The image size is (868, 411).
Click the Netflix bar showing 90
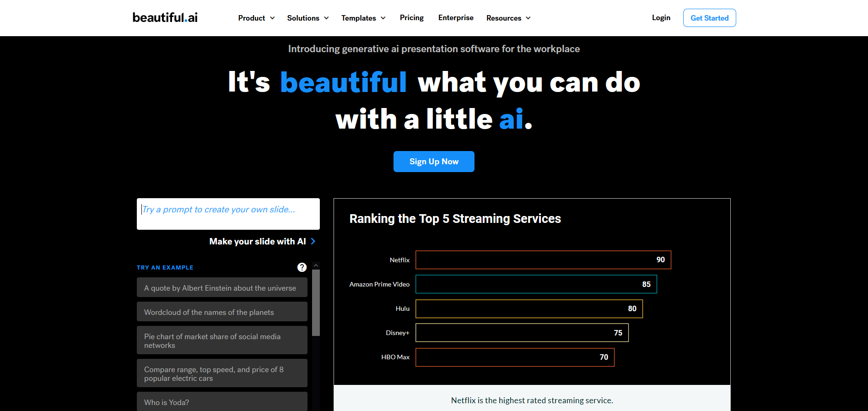[543, 260]
